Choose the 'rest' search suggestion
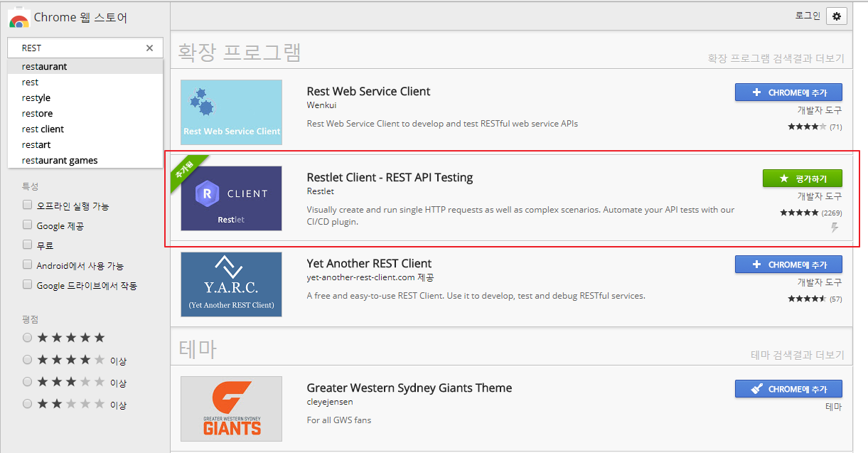Screen dimensions: 868x453 click(x=85, y=82)
